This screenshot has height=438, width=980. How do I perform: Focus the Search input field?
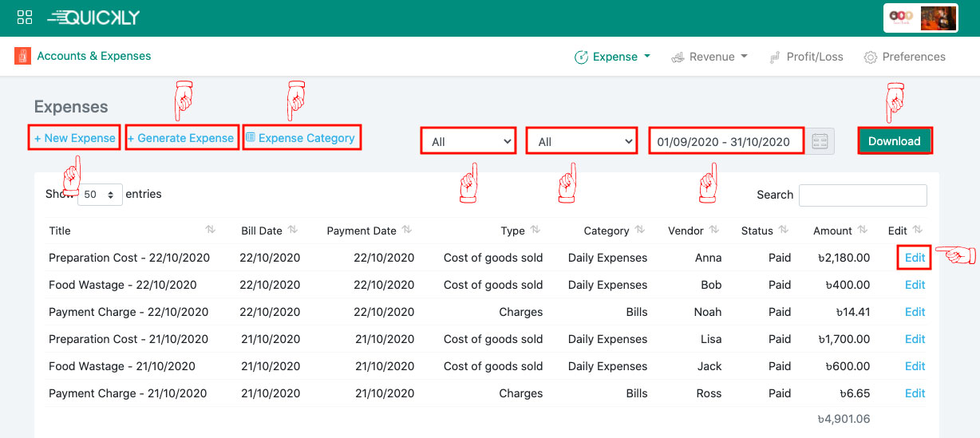tap(862, 195)
